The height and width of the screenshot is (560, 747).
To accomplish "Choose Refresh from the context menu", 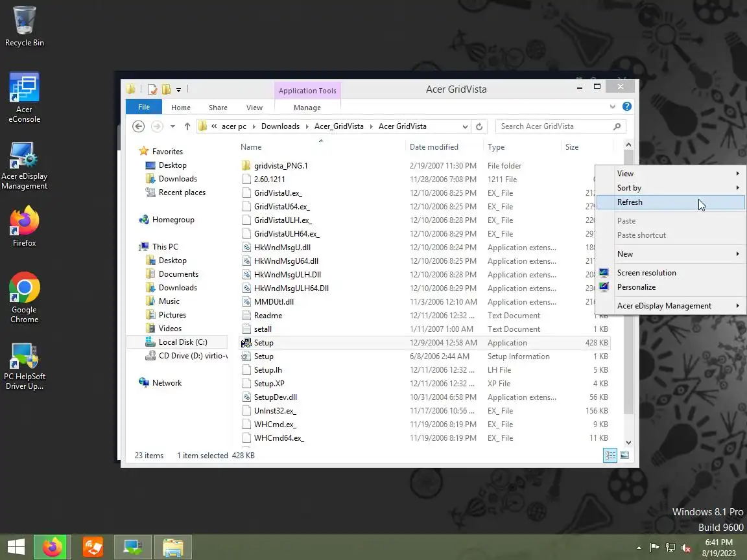I will pos(670,202).
